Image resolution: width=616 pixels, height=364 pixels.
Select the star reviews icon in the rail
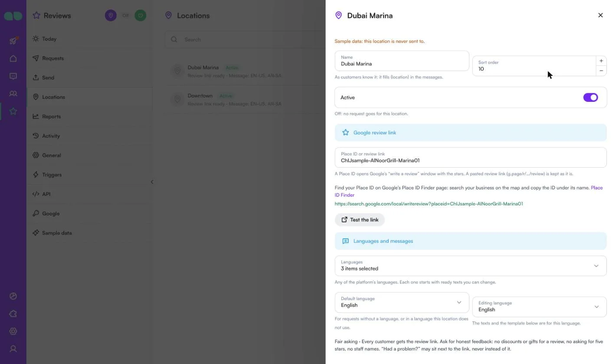tap(13, 111)
